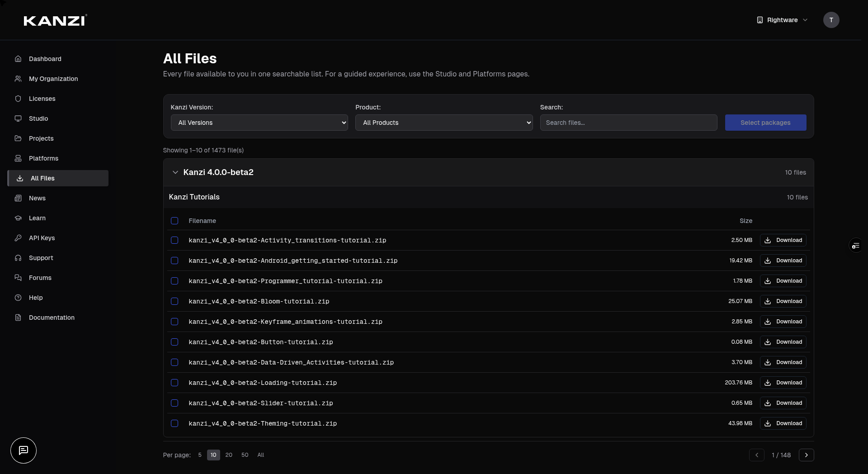Click the Platforms server icon
The width and height of the screenshot is (868, 474).
click(18, 158)
